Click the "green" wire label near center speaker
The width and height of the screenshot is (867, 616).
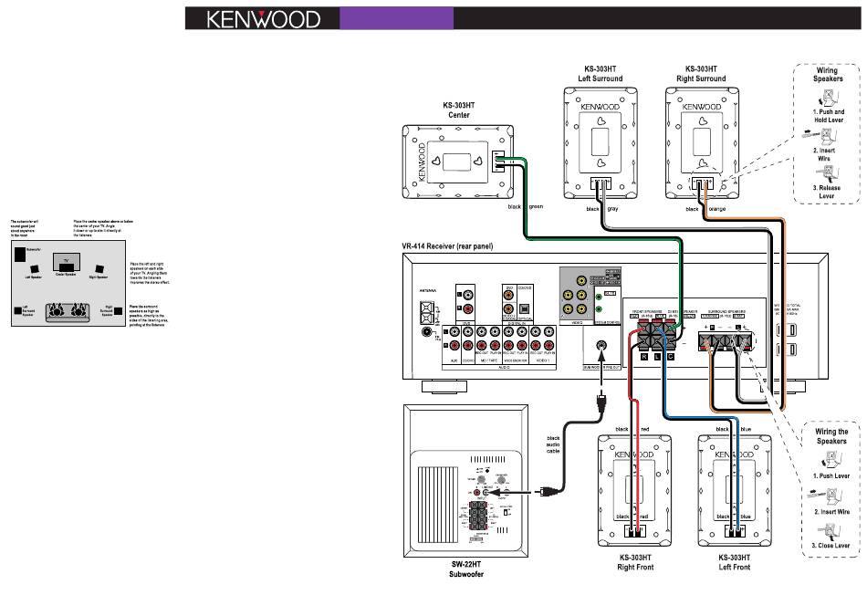click(x=536, y=207)
